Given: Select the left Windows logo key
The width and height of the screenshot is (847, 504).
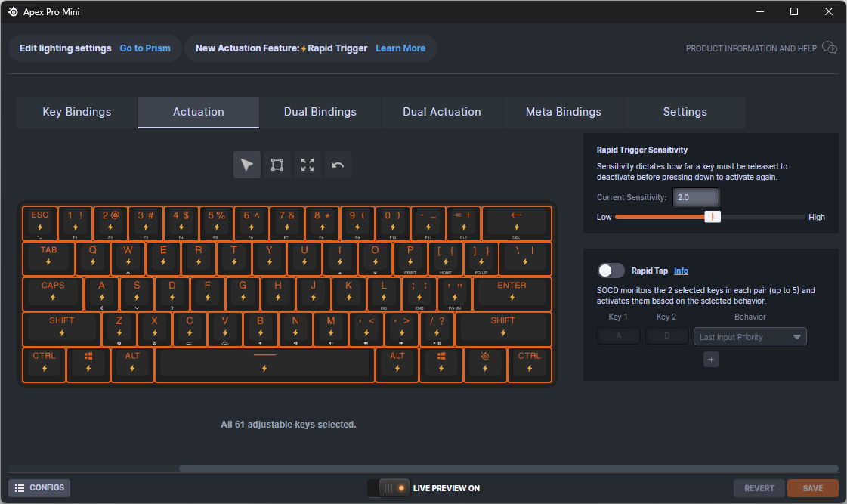Looking at the screenshot, I should point(88,365).
